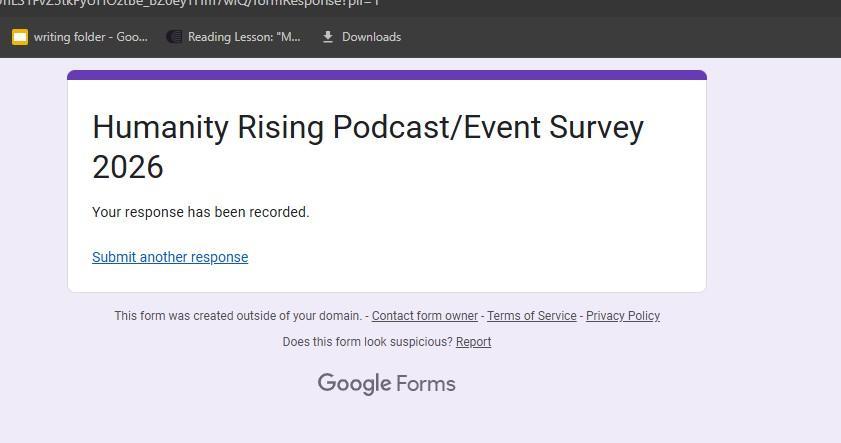The image size is (841, 443).
Task: Click the Downloads arrow icon
Action: 327,37
